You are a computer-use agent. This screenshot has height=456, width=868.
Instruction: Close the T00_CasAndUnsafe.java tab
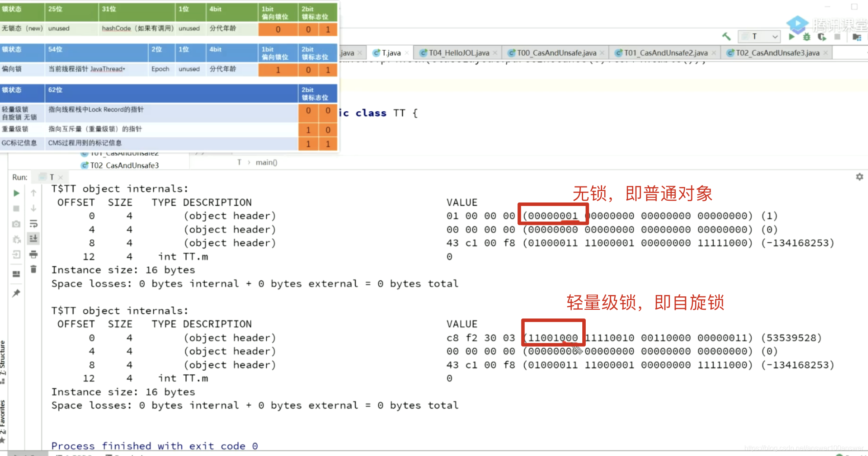point(602,53)
